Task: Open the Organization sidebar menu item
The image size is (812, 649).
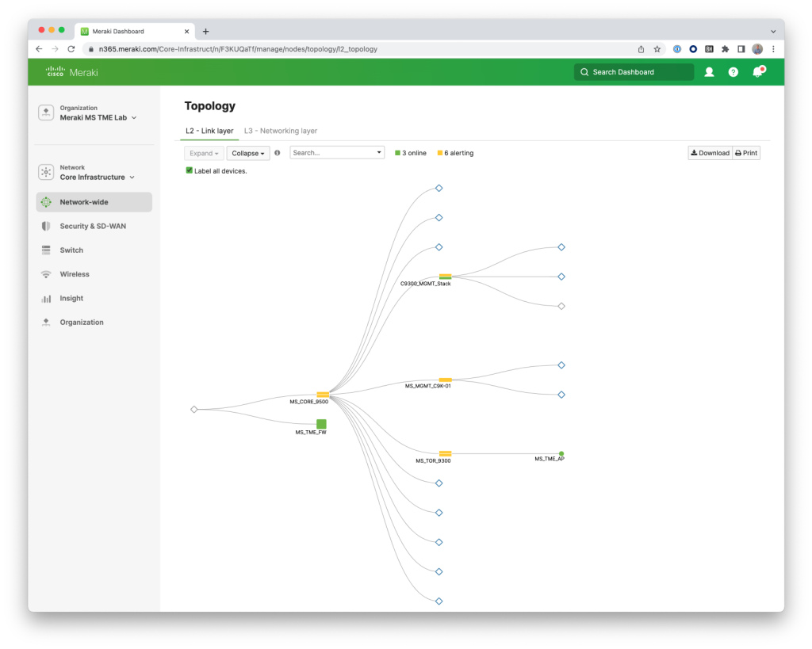Action: point(94,322)
